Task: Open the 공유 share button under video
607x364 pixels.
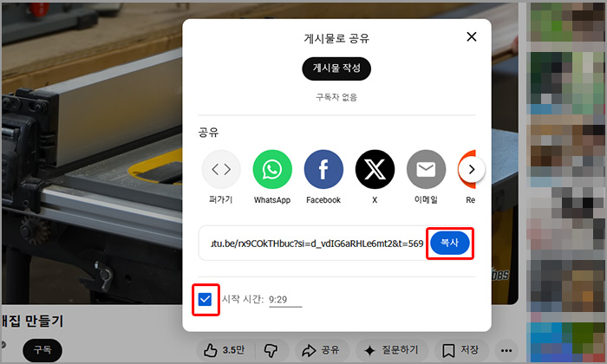Action: point(321,350)
